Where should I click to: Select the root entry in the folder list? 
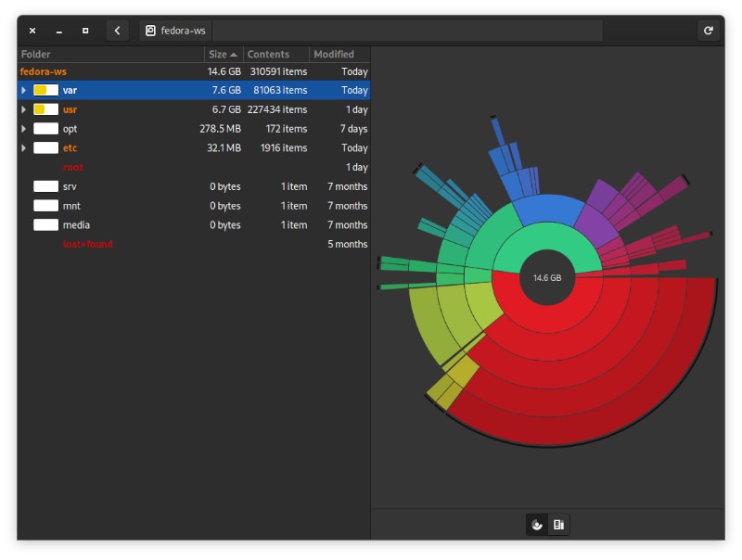click(x=70, y=167)
